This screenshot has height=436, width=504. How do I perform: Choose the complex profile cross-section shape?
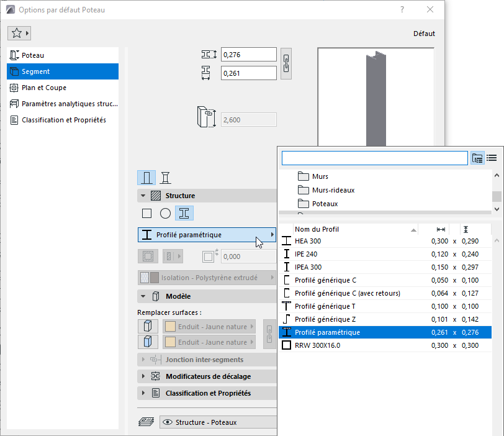184,213
